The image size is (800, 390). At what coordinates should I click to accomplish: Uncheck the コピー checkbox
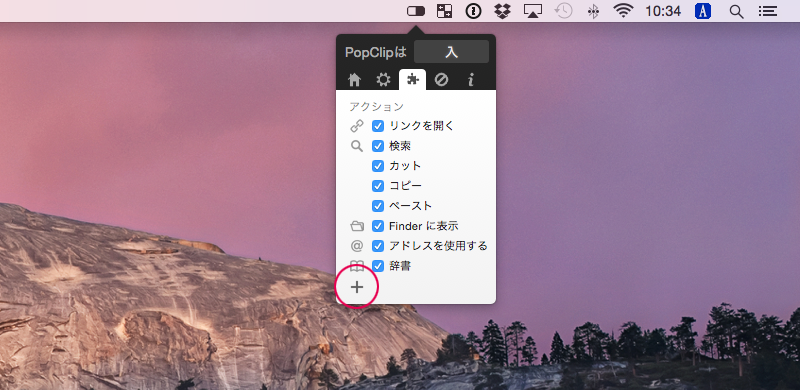point(378,186)
